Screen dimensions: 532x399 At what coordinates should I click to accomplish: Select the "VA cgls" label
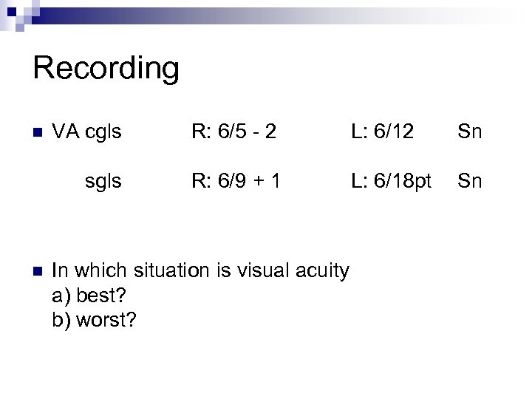click(87, 132)
